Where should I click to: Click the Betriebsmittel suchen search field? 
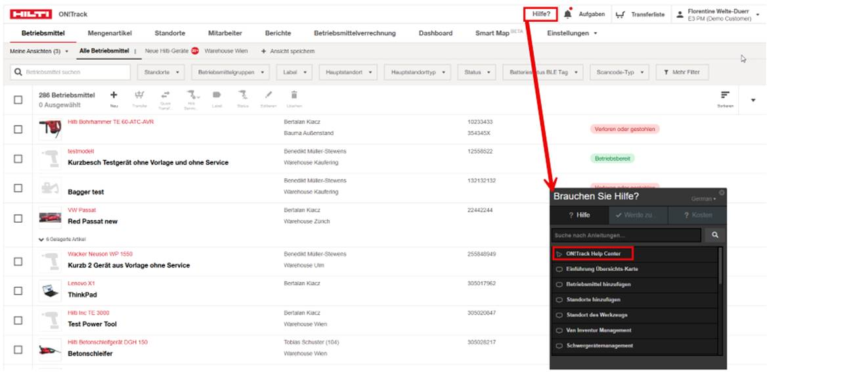click(66, 72)
